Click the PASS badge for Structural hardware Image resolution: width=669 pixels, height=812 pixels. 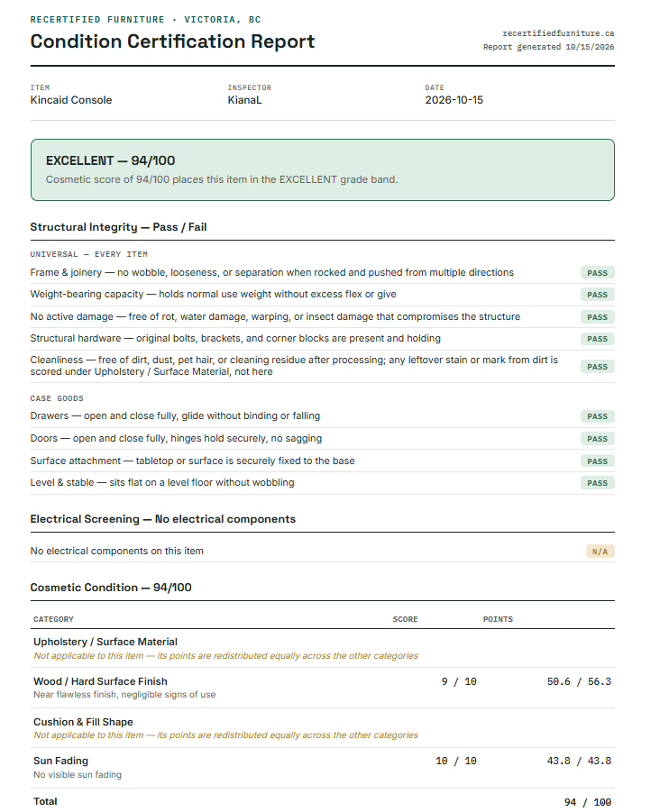pos(597,339)
